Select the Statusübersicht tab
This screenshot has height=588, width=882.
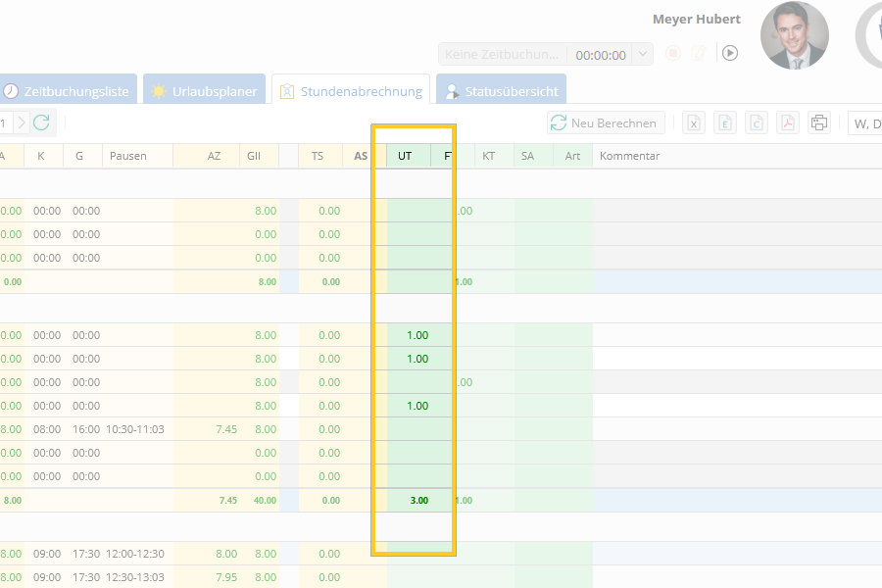point(501,91)
